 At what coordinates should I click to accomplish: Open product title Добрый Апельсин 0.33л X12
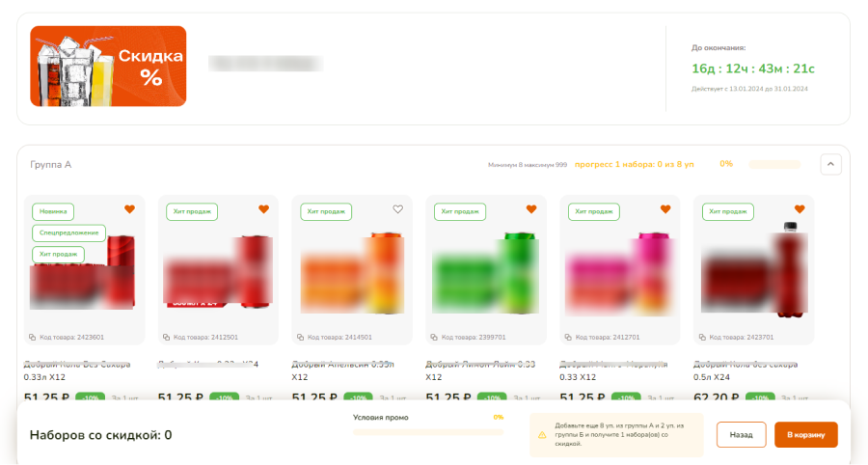pos(342,370)
